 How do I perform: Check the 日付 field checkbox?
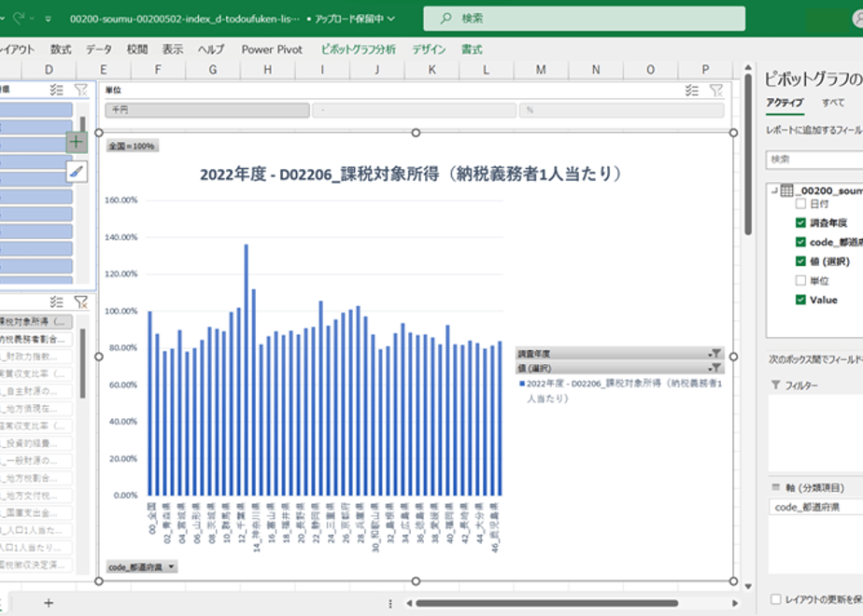[800, 203]
